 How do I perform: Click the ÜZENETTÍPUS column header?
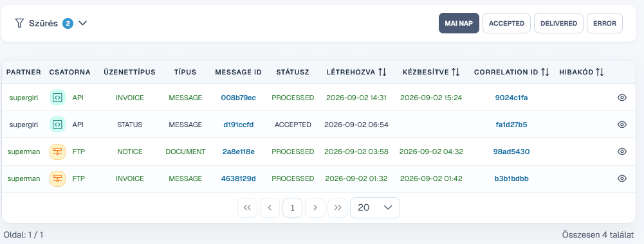[129, 72]
